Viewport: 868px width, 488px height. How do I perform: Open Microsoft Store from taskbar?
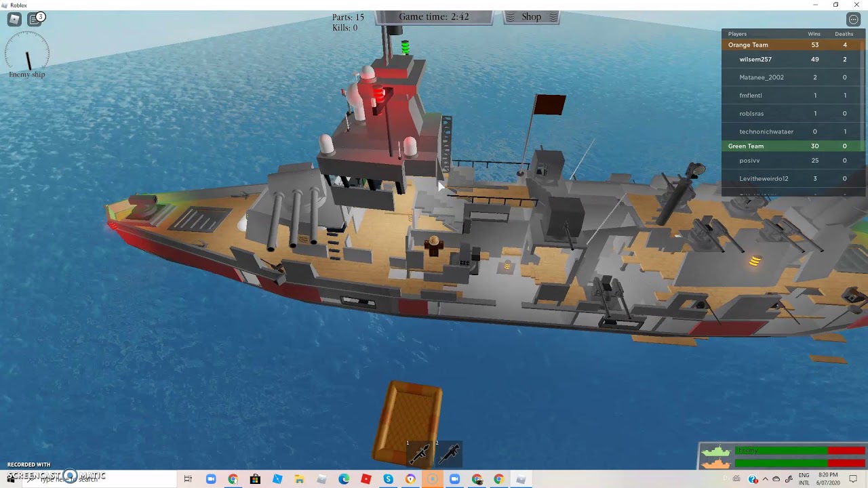pos(255,479)
